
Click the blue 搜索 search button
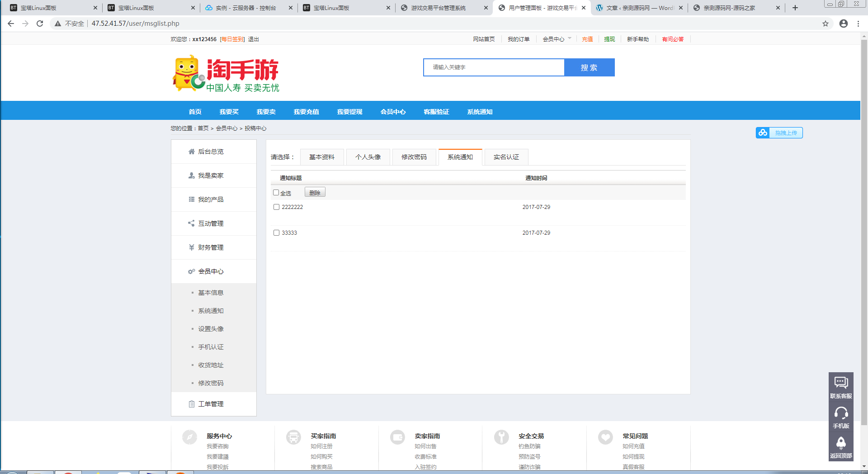[589, 67]
